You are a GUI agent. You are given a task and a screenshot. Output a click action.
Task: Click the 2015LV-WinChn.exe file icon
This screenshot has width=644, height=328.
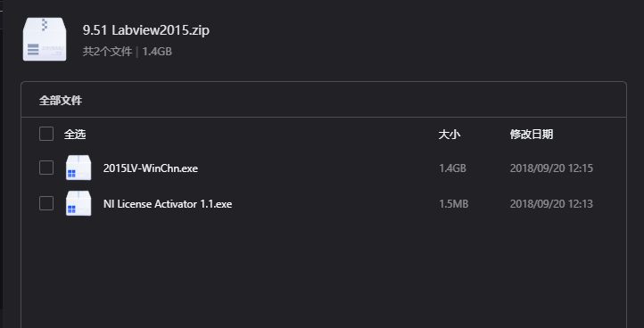point(78,168)
